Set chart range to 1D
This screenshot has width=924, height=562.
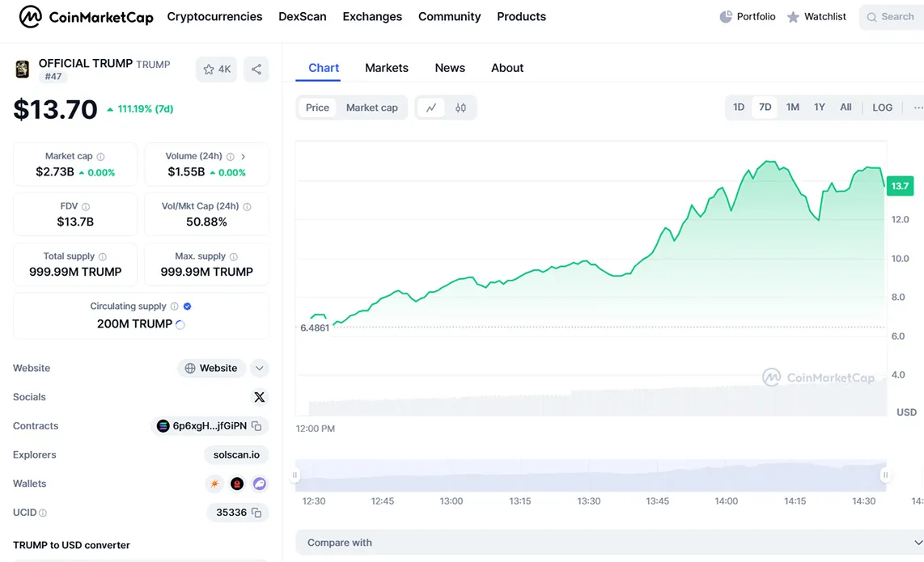coord(739,108)
